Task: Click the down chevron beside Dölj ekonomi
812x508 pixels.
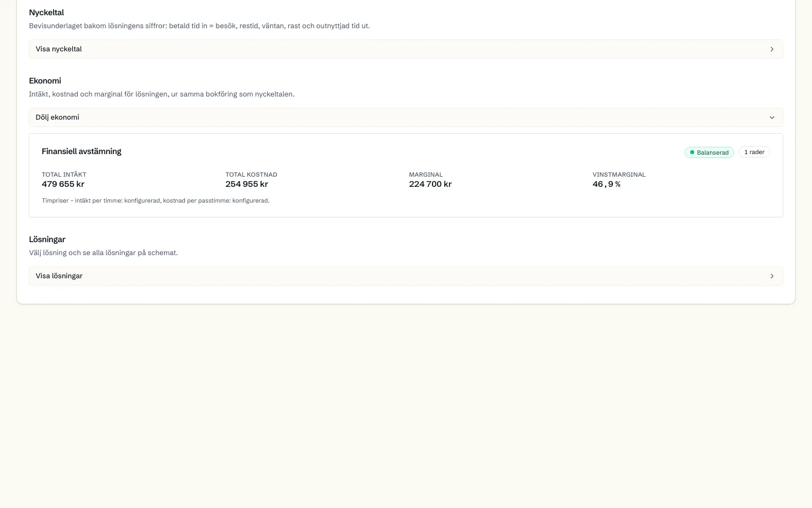Action: [x=772, y=117]
